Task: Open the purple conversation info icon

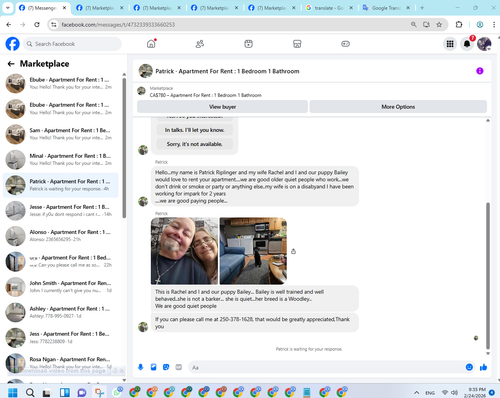Action: coord(480,71)
